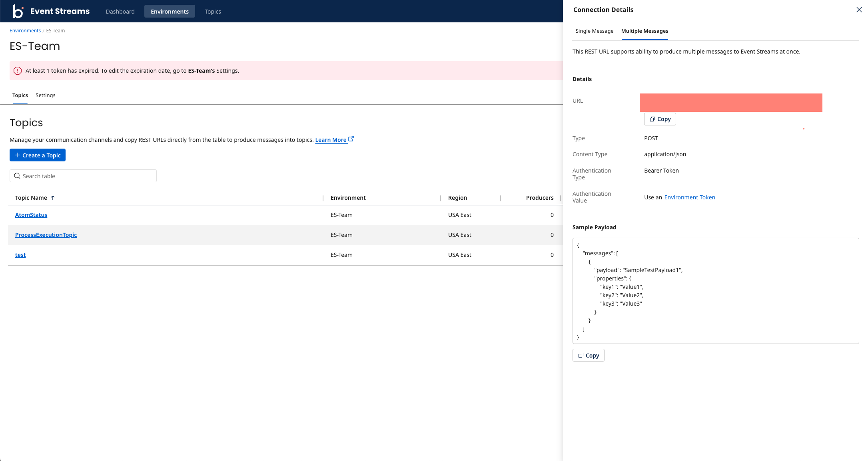Image resolution: width=868 pixels, height=461 pixels.
Task: Open the AtomStatus topic
Action: [x=31, y=215]
